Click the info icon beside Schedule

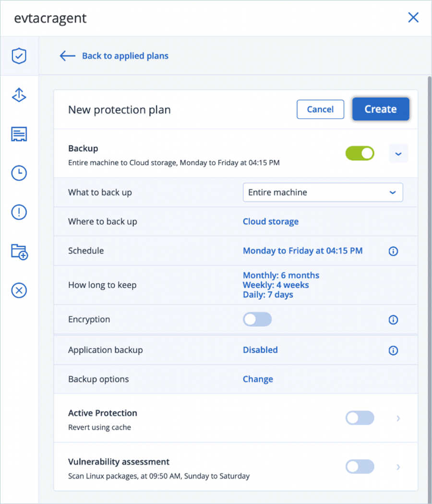pyautogui.click(x=393, y=251)
